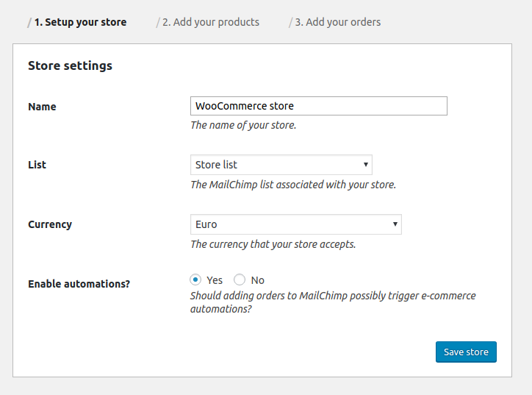Click the 'Yes' text beside the radio

tap(215, 280)
